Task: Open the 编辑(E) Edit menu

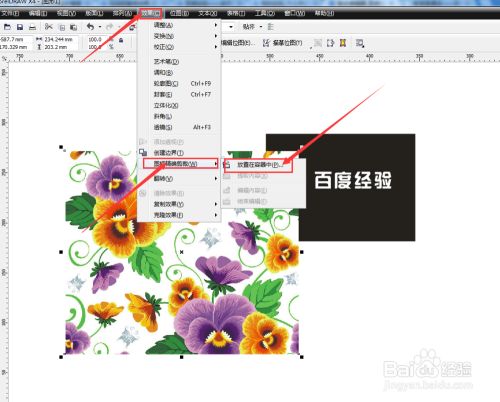Action: pyautogui.click(x=38, y=13)
